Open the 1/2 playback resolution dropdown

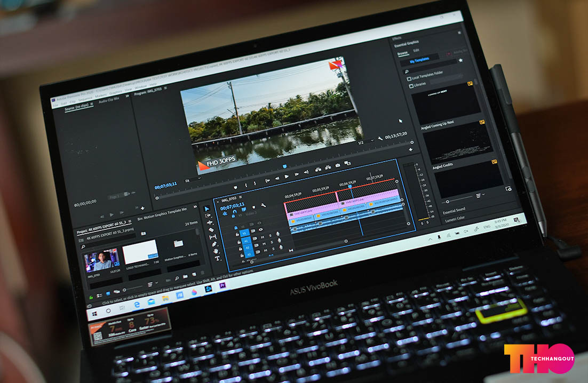point(365,142)
